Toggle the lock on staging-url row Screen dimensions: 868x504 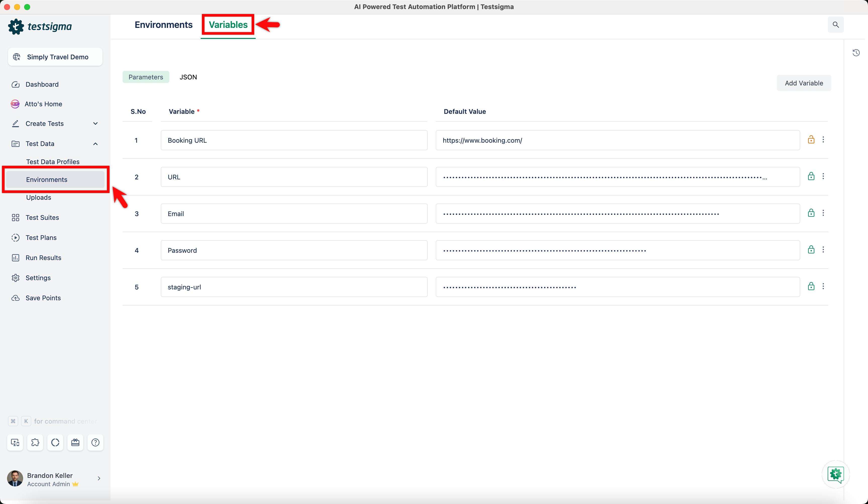pos(811,286)
